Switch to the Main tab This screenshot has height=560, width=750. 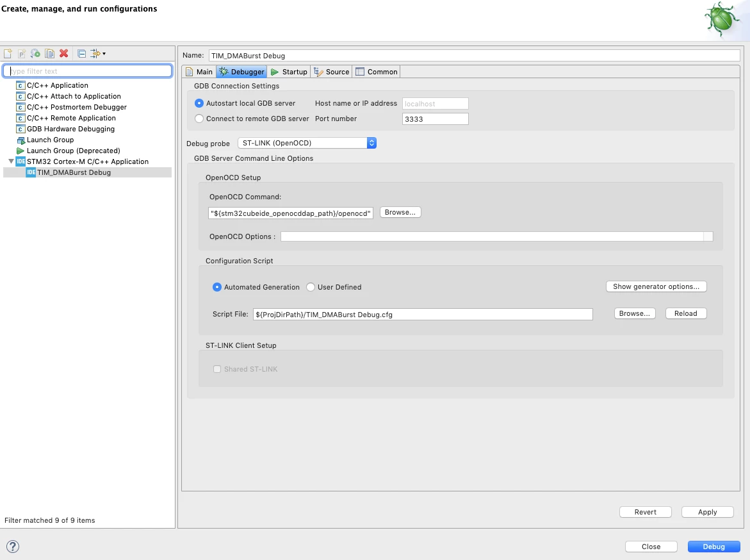tap(199, 72)
